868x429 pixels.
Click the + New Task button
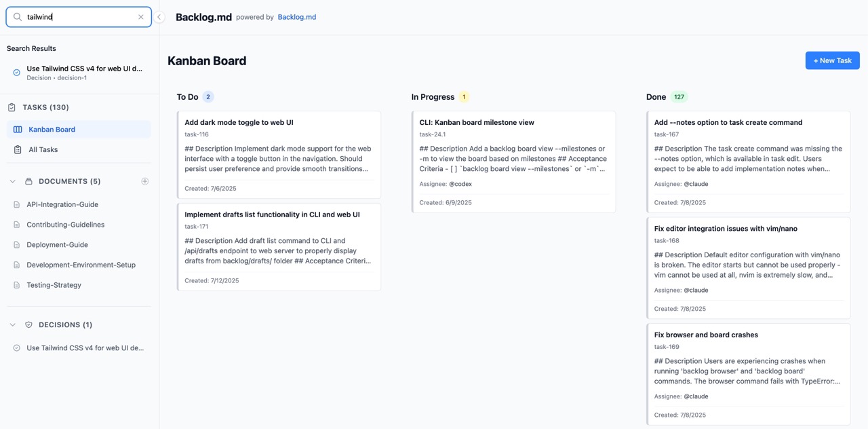[x=832, y=60]
